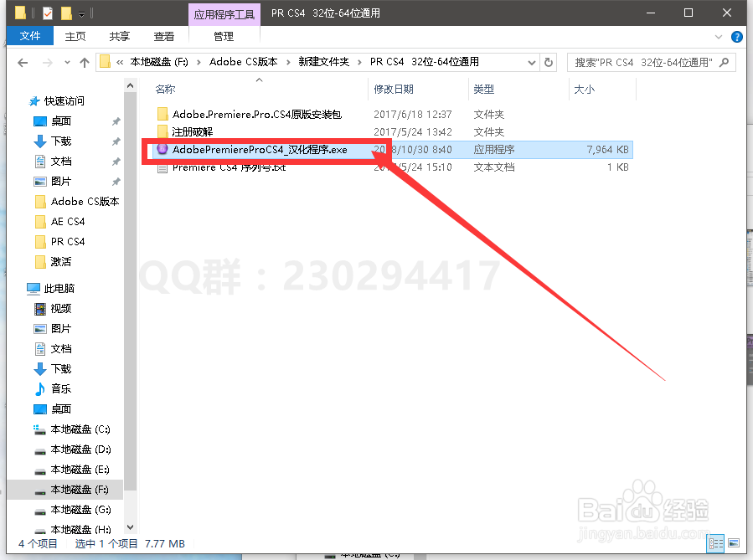
Task: Open pinned 桌面 under quick access
Action: point(61,121)
